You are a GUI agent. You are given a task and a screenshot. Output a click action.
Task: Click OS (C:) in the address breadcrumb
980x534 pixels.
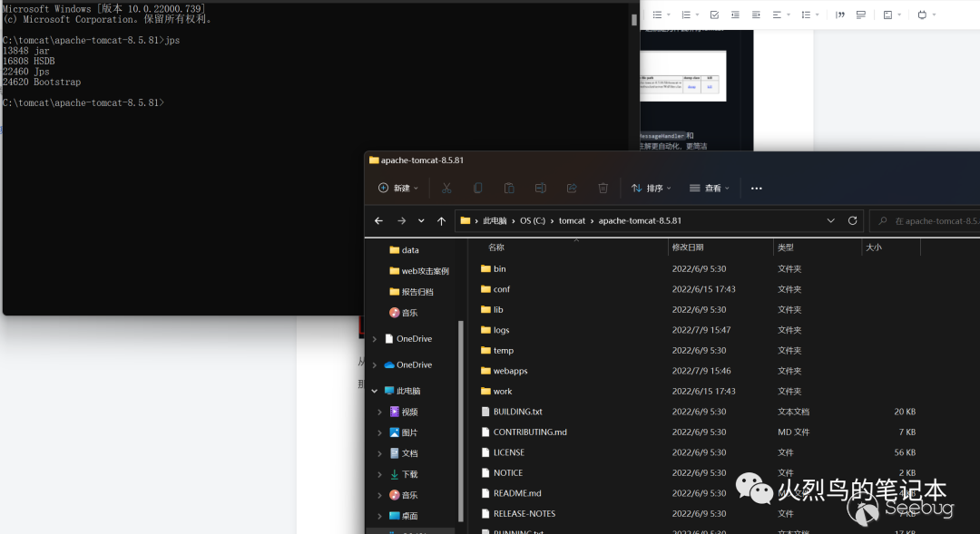tap(533, 220)
